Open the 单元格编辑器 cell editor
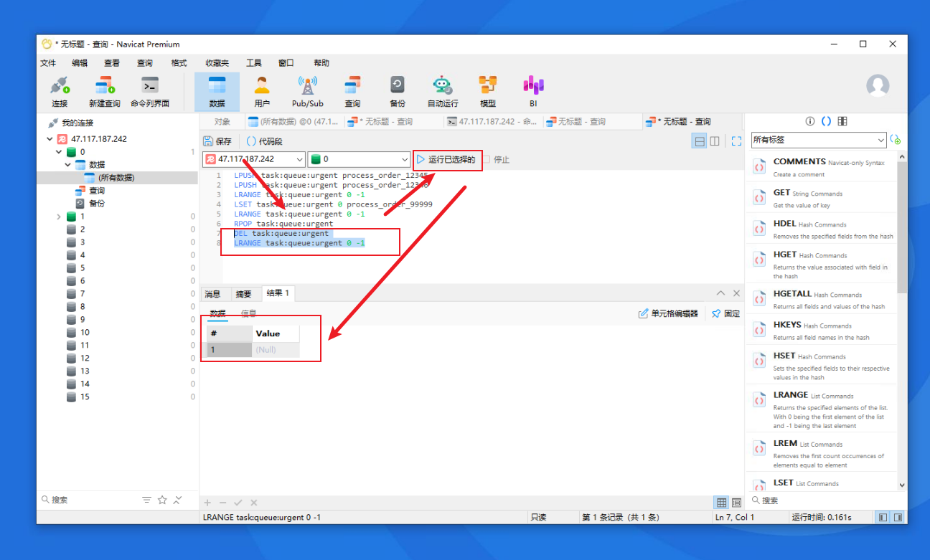 pyautogui.click(x=668, y=313)
